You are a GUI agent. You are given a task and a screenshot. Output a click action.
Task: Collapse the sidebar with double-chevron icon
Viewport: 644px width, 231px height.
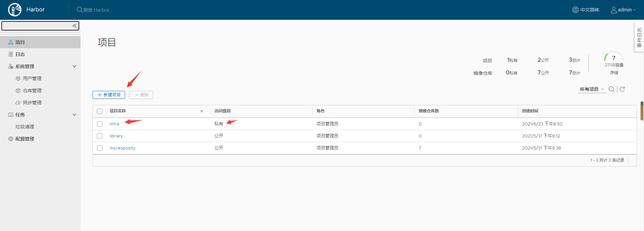click(74, 26)
